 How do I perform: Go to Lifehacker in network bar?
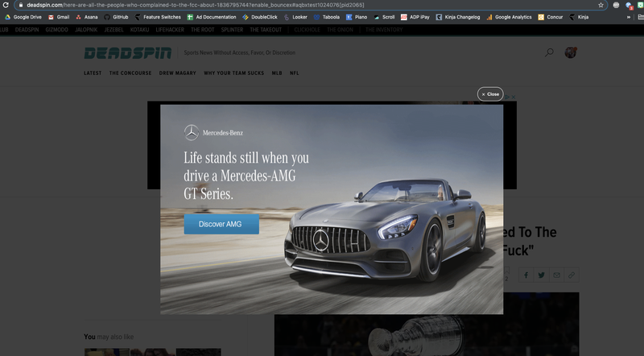click(170, 30)
